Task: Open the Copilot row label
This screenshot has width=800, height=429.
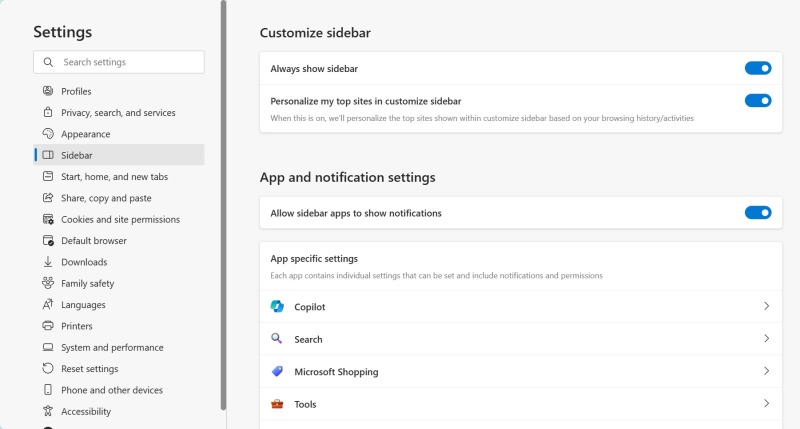Action: (310, 307)
